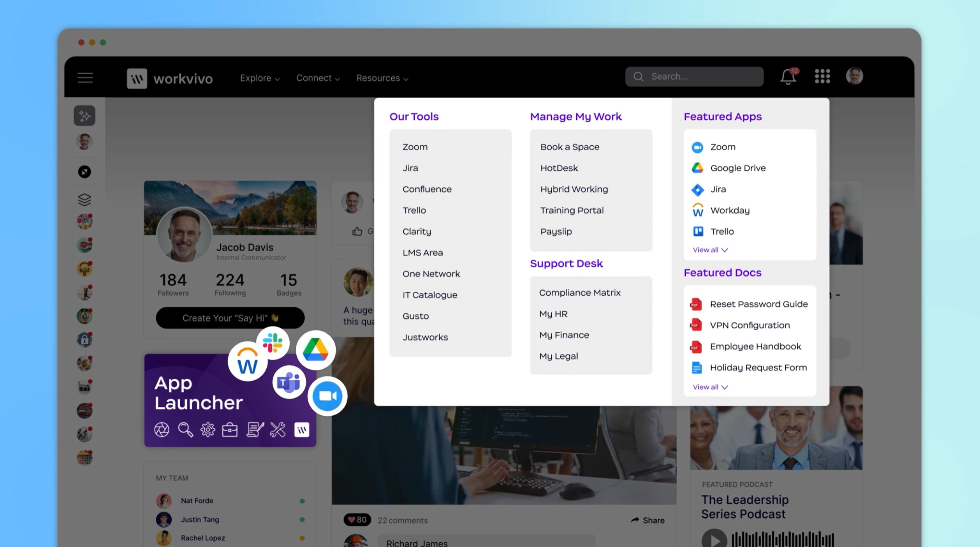This screenshot has height=547, width=980.
Task: Click the Workvivo logo
Action: point(170,78)
